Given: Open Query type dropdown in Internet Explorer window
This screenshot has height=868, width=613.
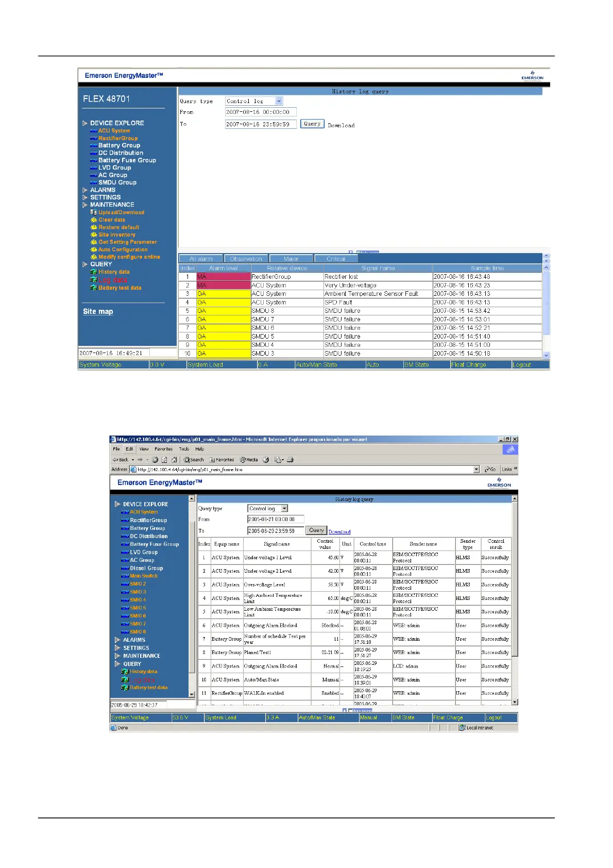Looking at the screenshot, I should (284, 509).
